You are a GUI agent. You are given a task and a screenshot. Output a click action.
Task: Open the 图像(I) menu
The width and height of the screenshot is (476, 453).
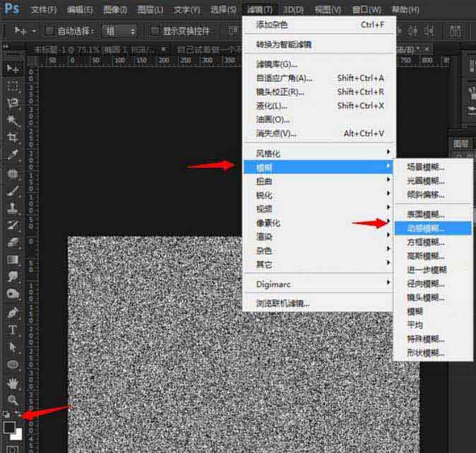point(115,10)
